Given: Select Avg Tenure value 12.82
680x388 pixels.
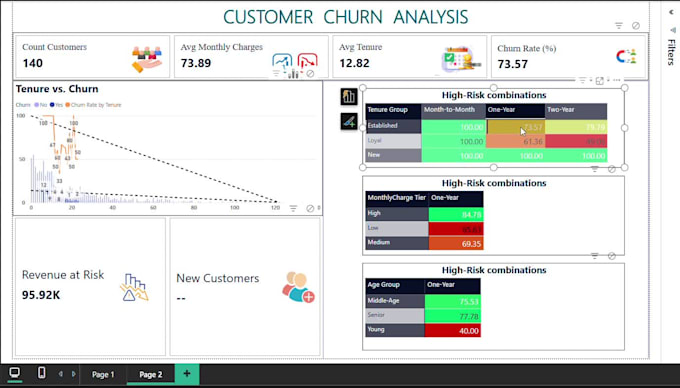Looking at the screenshot, I should point(354,63).
